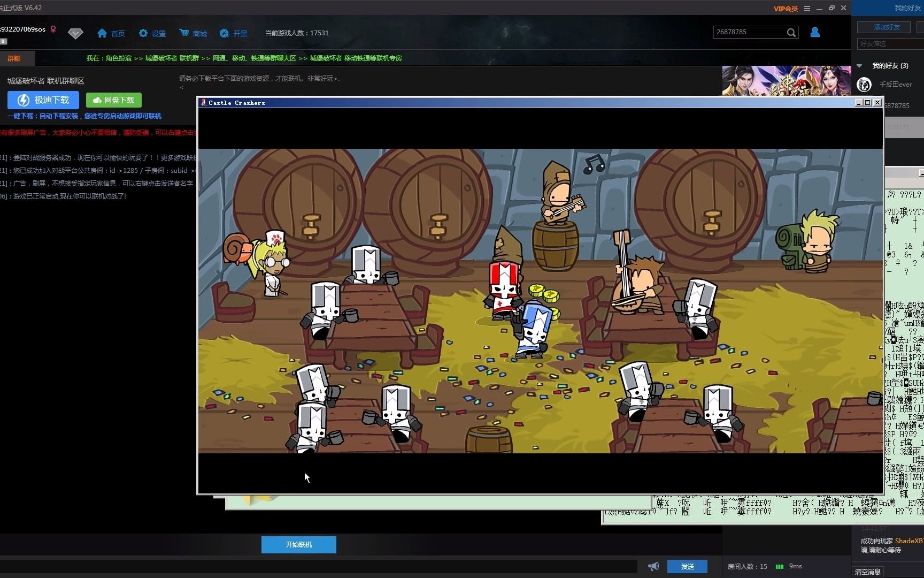Click the green signal strength bars
This screenshot has height=578, width=924.
tap(780, 566)
